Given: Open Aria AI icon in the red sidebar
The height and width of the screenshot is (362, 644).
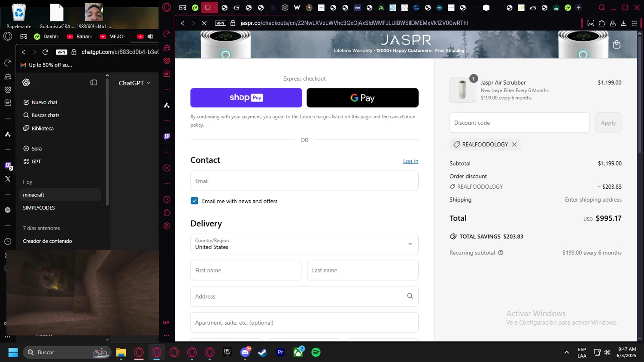Looking at the screenshot, I should tap(167, 106).
